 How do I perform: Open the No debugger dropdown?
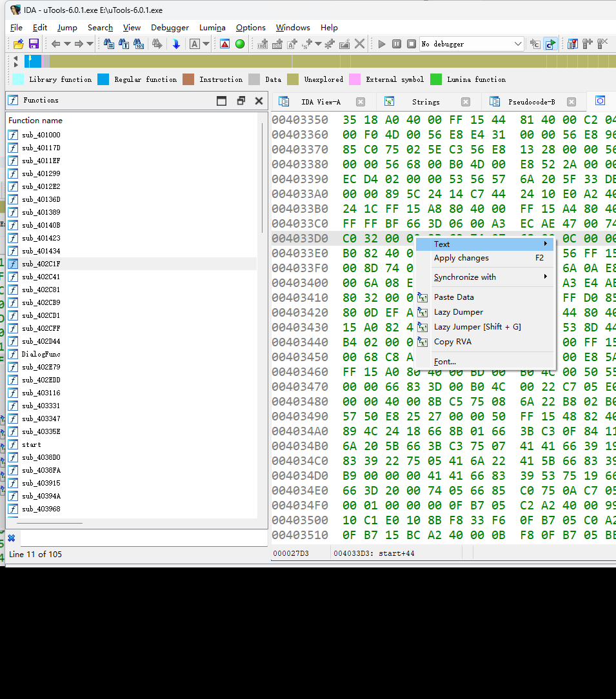[517, 44]
